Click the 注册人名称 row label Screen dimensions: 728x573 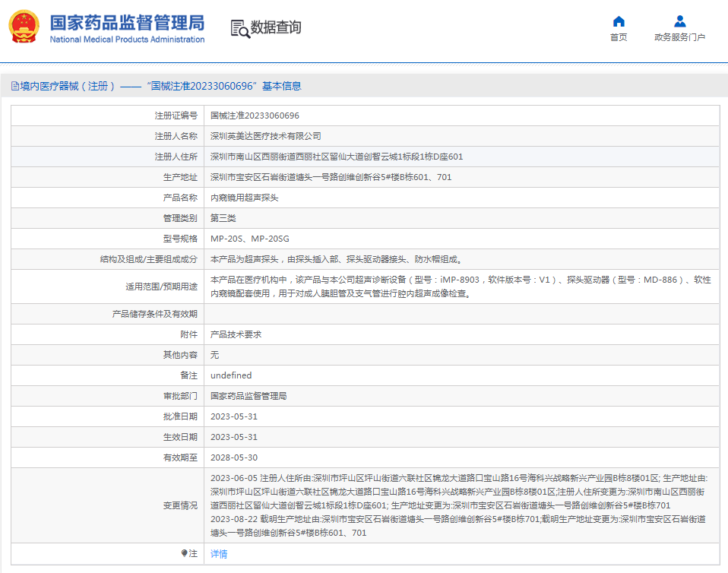pyautogui.click(x=176, y=136)
